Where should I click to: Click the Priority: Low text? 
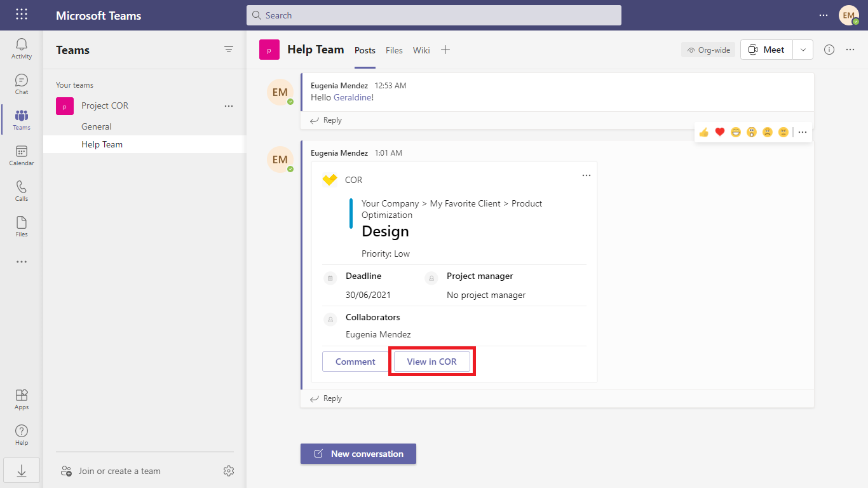tap(386, 254)
